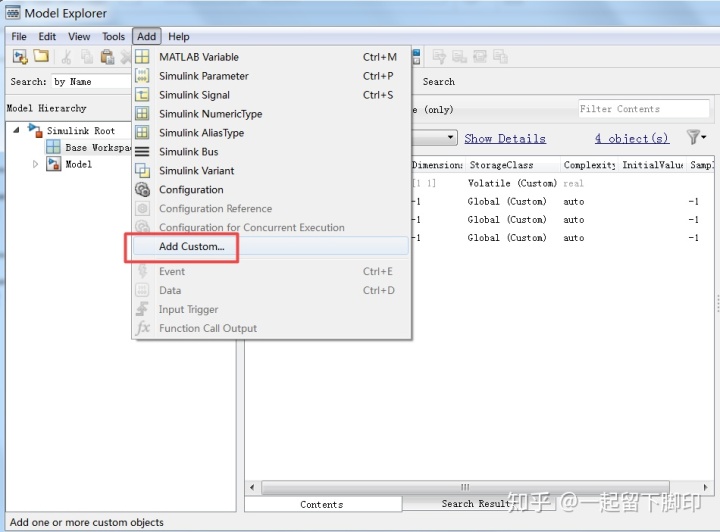
Task: Click in the Filter Contents field
Action: click(x=643, y=108)
